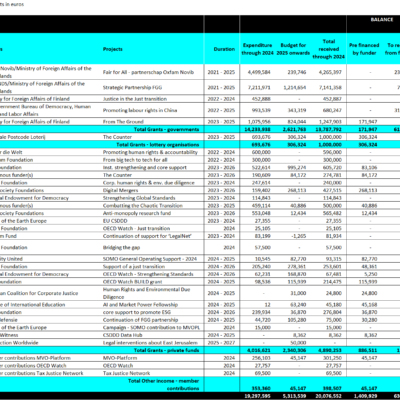
Task: Click the "Budget for 2025 onwards" header
Action: tap(293, 49)
